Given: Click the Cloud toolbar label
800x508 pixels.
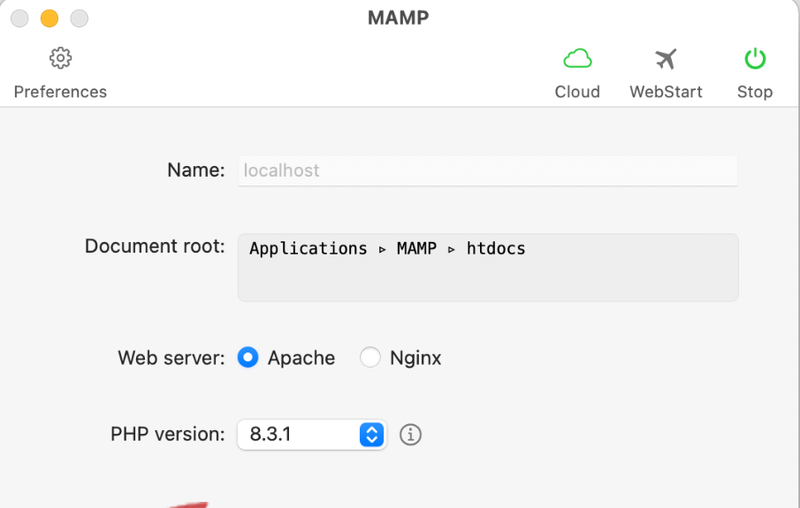Looking at the screenshot, I should 578,92.
